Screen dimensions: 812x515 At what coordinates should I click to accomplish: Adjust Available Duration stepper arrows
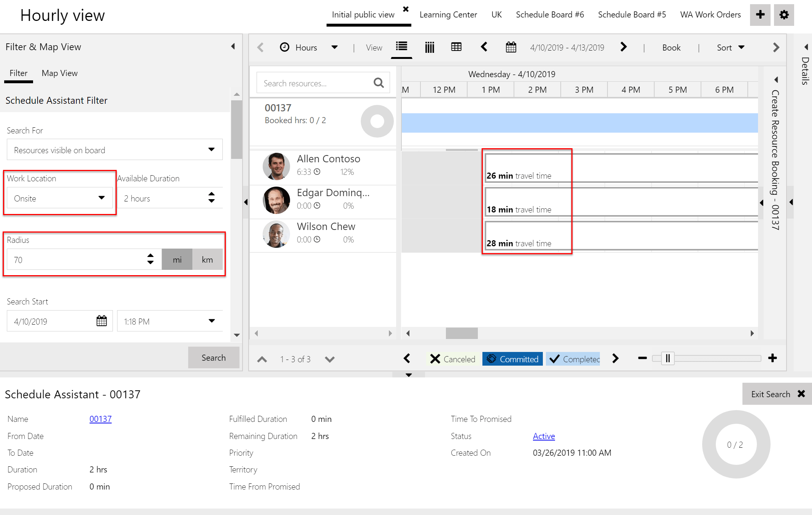[x=211, y=198]
